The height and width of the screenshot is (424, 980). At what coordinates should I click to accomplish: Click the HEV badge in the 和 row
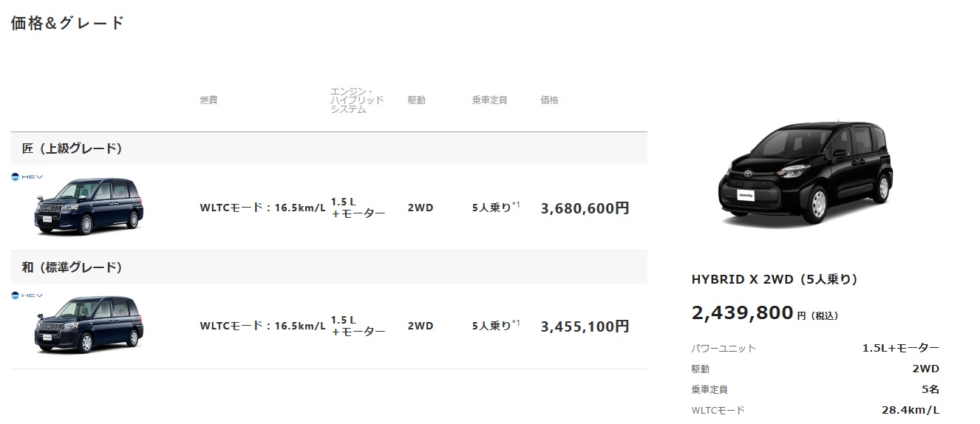coord(27,295)
